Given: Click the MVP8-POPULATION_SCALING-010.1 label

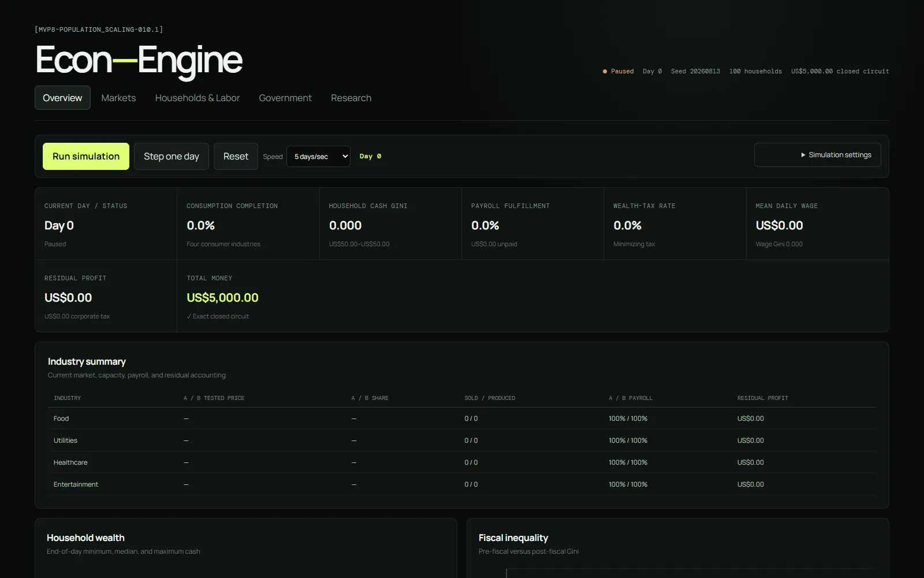Looking at the screenshot, I should (99, 29).
